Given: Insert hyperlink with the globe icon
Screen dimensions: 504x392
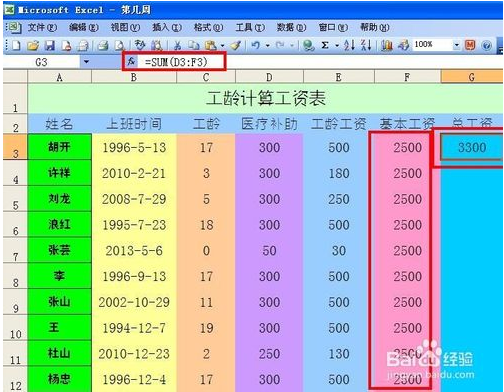Looking at the screenshot, I should 309,45.
